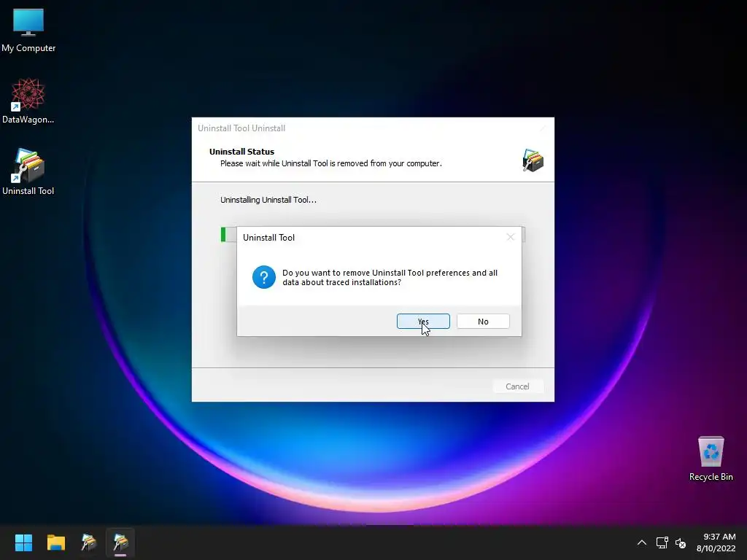Confirm removal by clicking Yes
This screenshot has width=747, height=560.
423,322
